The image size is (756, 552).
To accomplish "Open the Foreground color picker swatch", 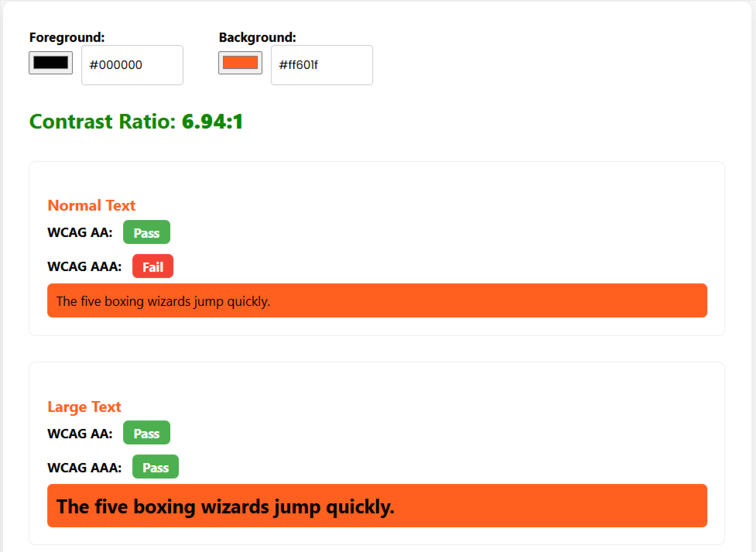I will click(50, 63).
